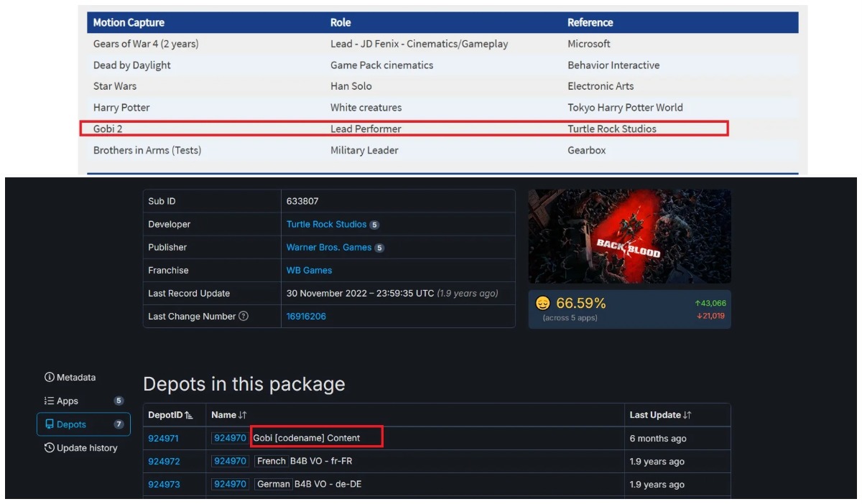Click app 924970 in the French row
Image resolution: width=862 pixels, height=504 pixels.
(x=230, y=461)
